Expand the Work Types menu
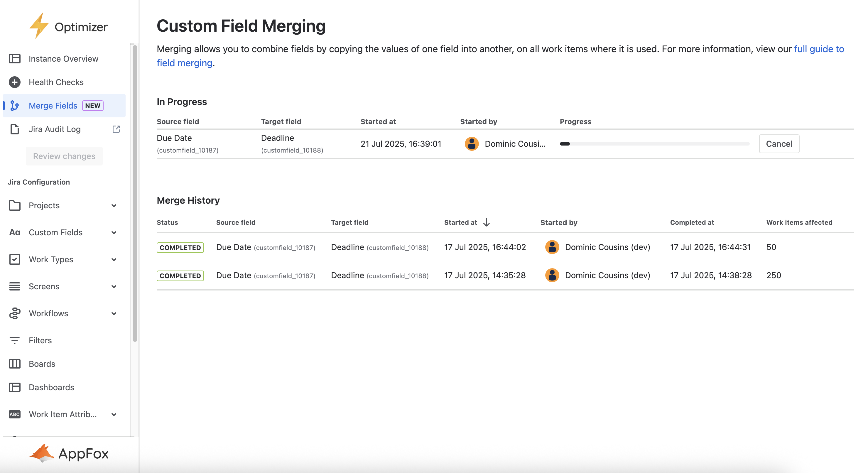 click(114, 259)
